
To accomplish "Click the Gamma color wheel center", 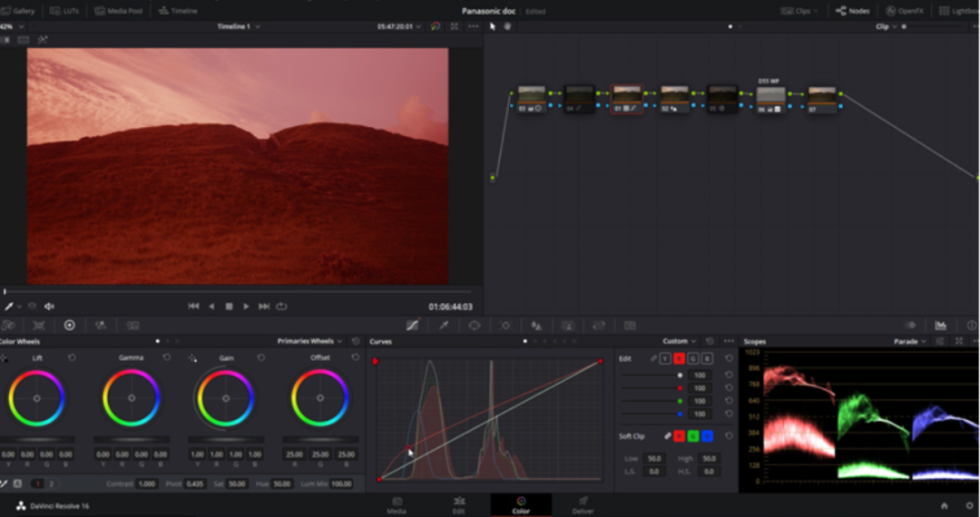I will coord(132,398).
